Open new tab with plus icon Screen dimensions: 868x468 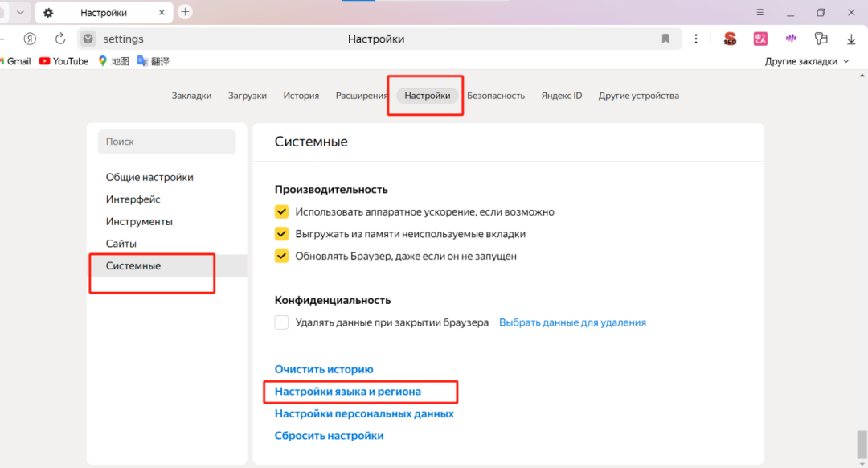185,11
